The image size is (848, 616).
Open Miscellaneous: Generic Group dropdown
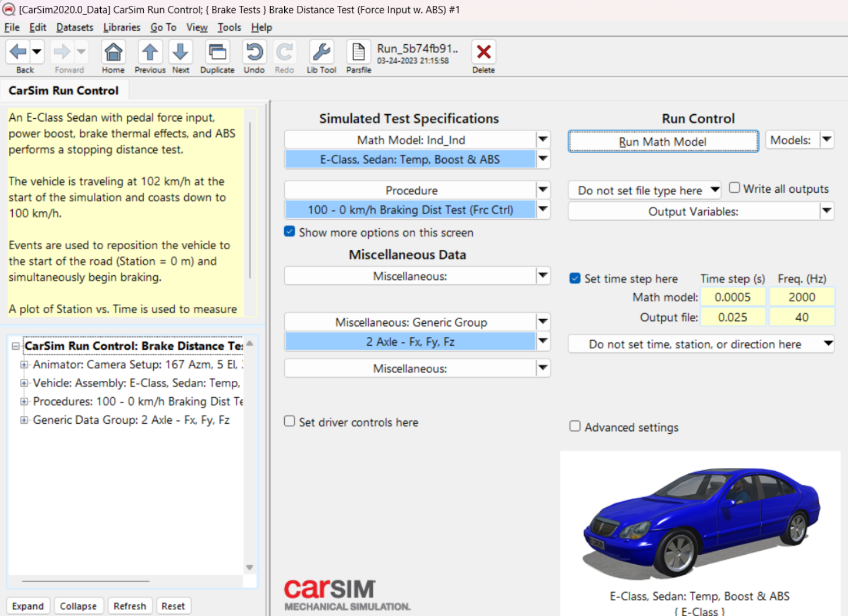coord(543,322)
